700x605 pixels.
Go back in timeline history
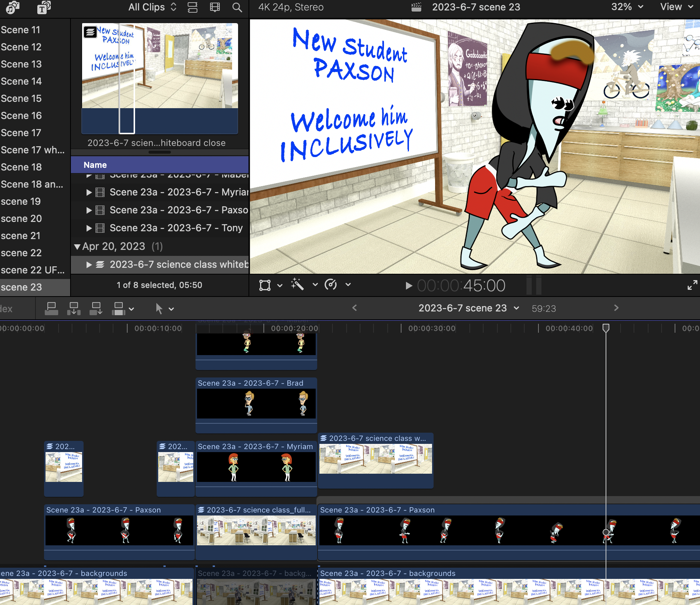click(354, 308)
